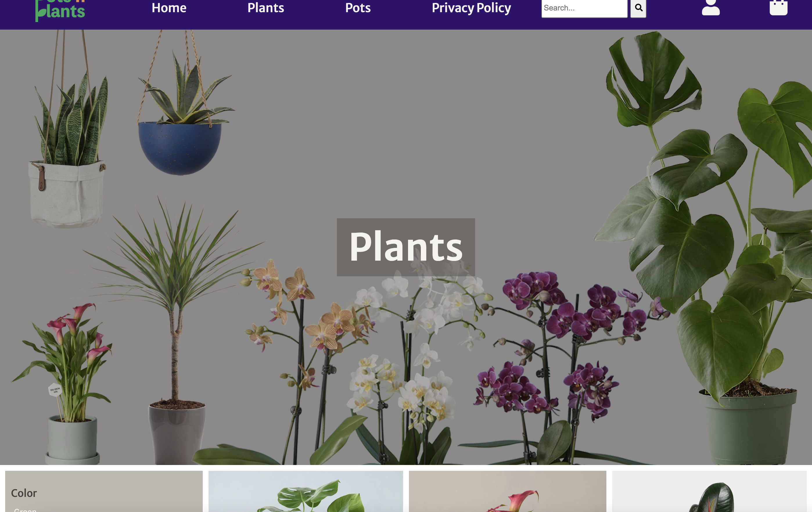Navigate to the Pots page

point(358,8)
